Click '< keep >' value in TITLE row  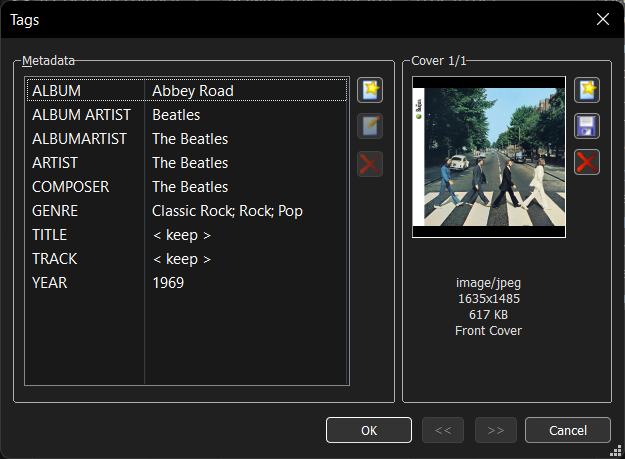(182, 235)
